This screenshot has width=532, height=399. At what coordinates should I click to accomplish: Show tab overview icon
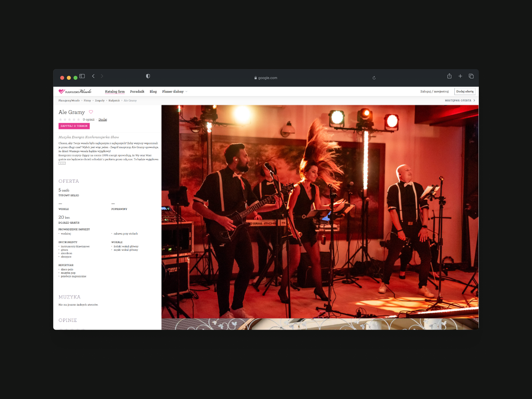pos(471,76)
